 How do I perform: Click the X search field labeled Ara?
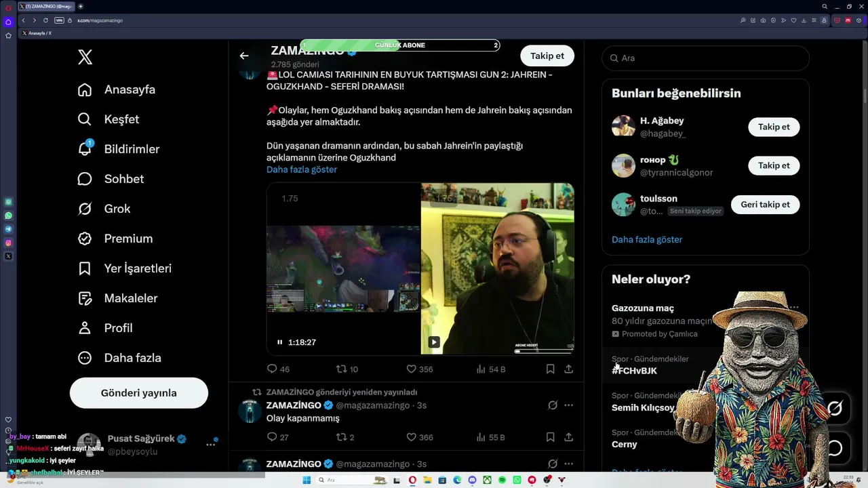tap(705, 58)
